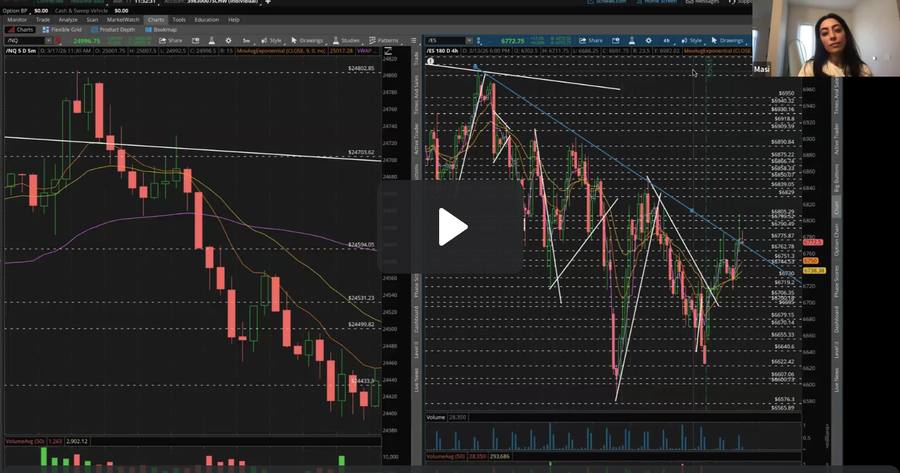
Task: Open the Analyze tab
Action: pyautogui.click(x=68, y=20)
